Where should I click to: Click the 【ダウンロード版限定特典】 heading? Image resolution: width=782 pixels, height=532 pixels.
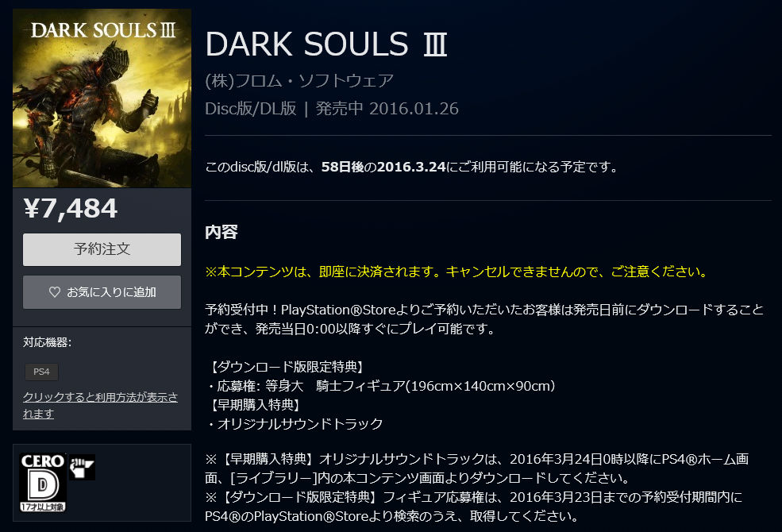pos(287,367)
